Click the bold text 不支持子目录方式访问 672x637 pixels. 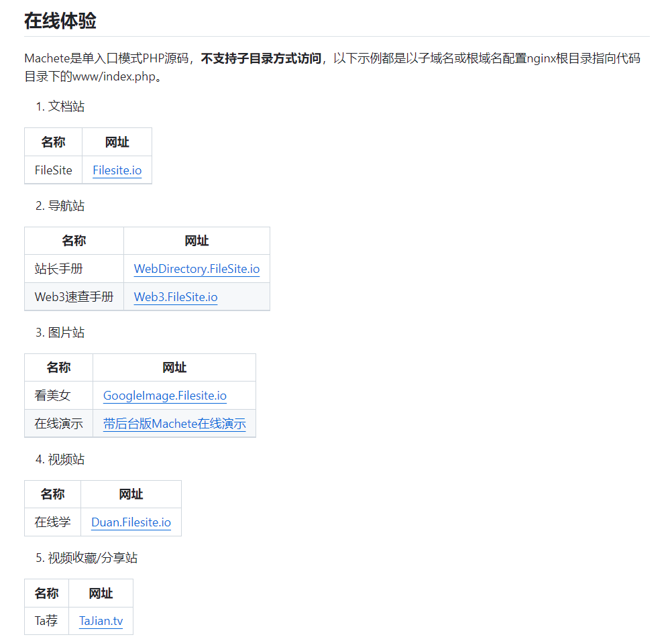[x=261, y=58]
